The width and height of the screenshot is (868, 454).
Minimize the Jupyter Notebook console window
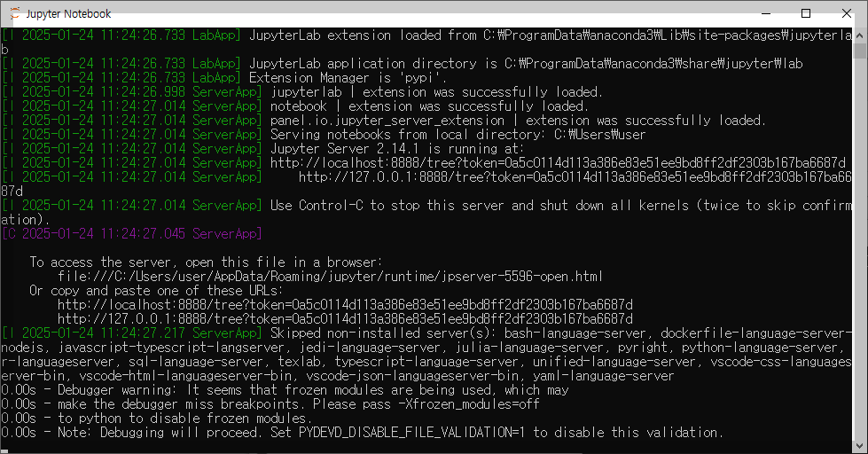coord(766,13)
